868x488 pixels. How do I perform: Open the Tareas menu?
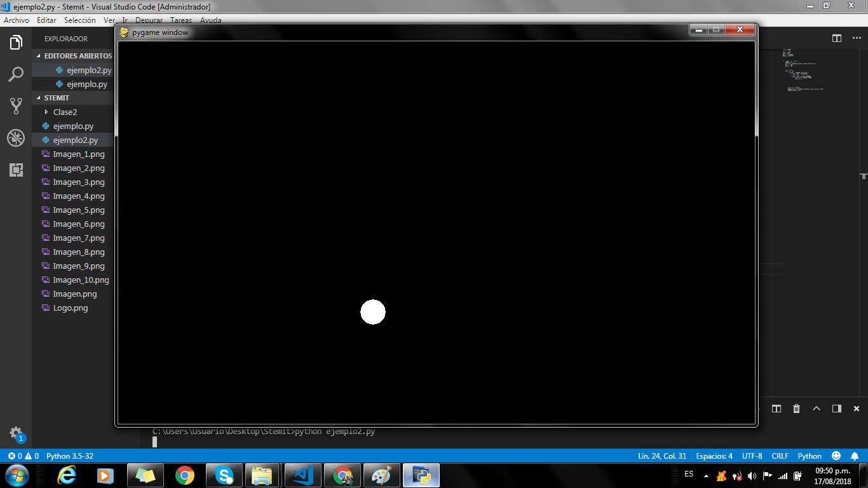point(181,20)
